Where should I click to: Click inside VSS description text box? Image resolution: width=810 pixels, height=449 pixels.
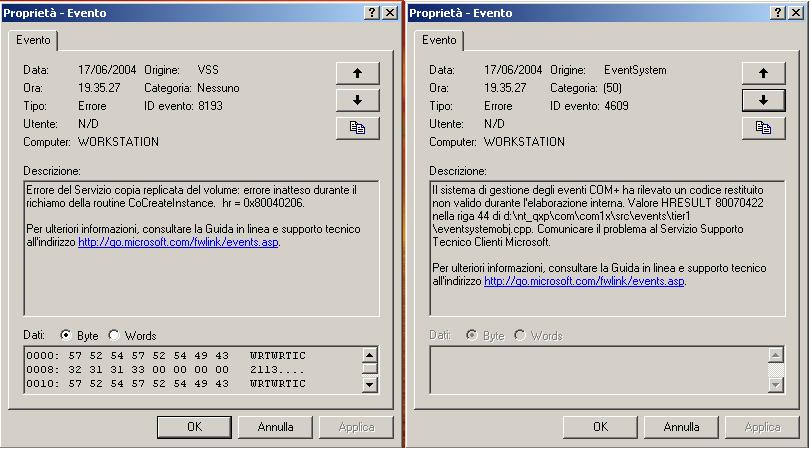click(201, 249)
